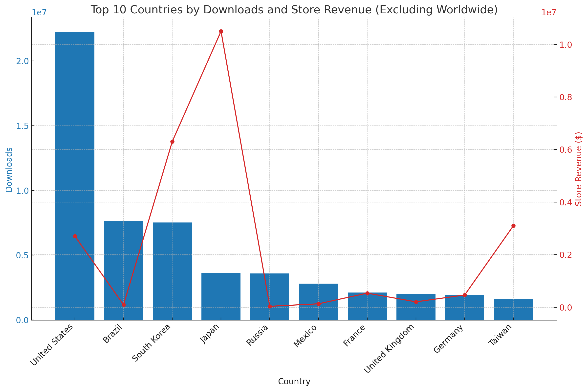Image resolution: width=588 pixels, height=391 pixels.
Task: Click the 0.8 tick on revenue axis
Action: [x=565, y=97]
